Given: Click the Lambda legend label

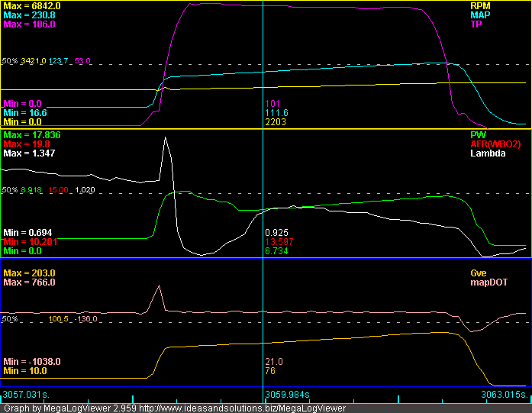Looking at the screenshot, I should (x=488, y=153).
